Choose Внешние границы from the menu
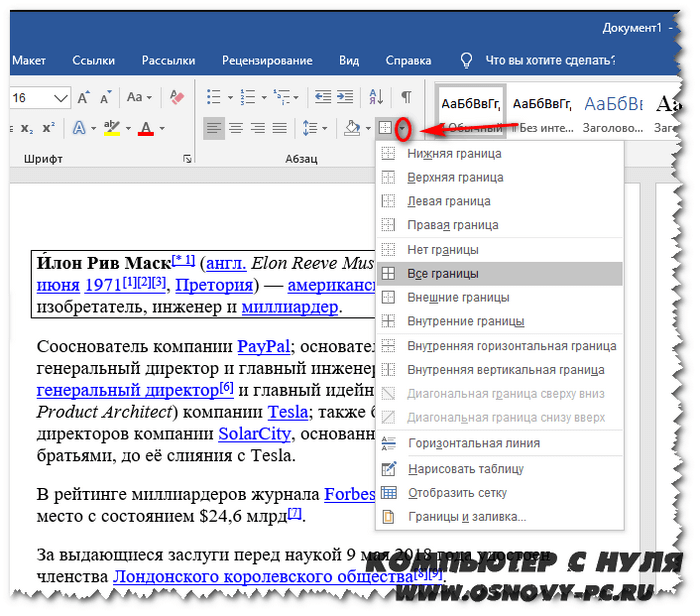The image size is (700, 616). [500, 297]
